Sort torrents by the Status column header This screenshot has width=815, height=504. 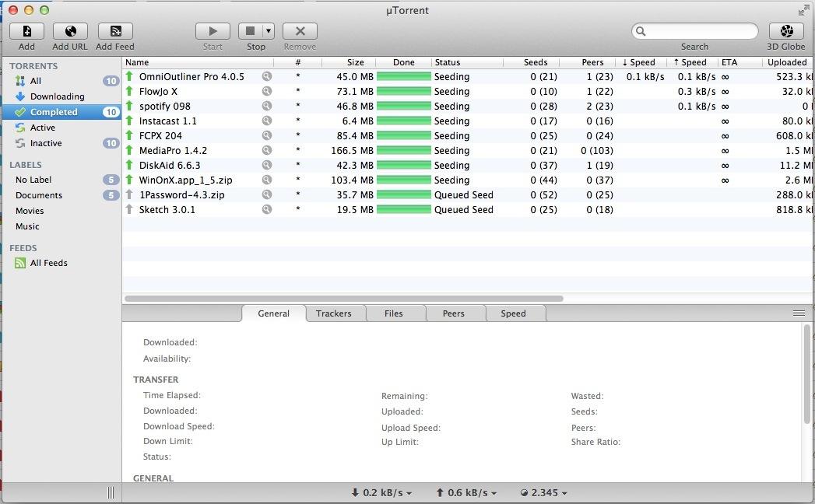[x=467, y=62]
